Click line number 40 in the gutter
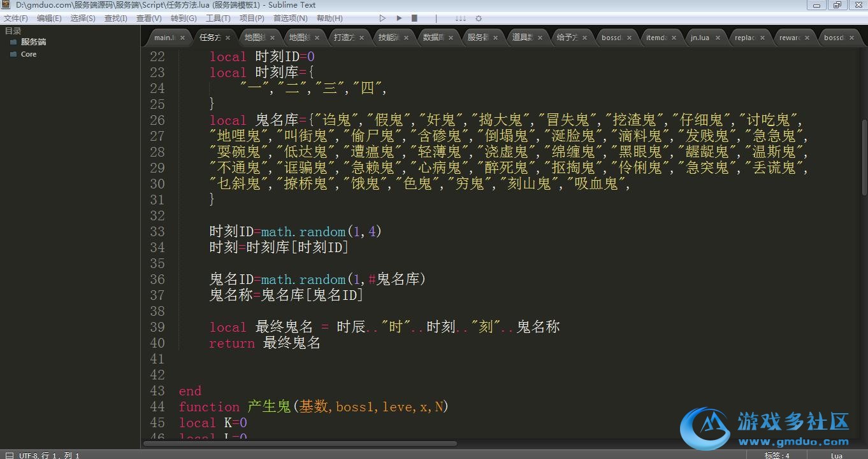The height and width of the screenshot is (459, 868). [157, 343]
